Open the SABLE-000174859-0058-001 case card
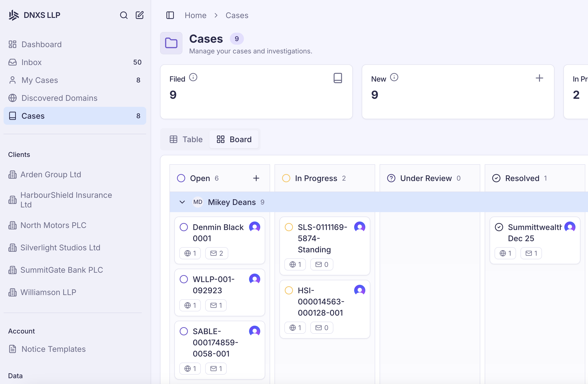 point(215,342)
